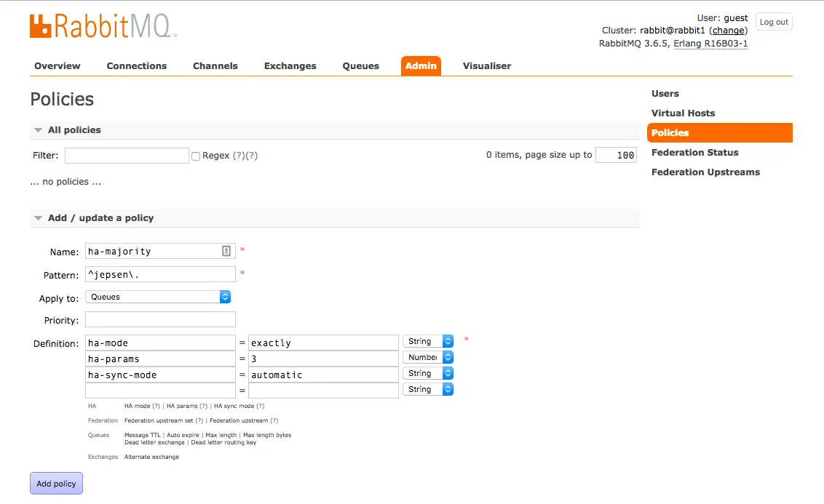824x504 pixels.
Task: Open the Visualiser tab
Action: pos(487,66)
